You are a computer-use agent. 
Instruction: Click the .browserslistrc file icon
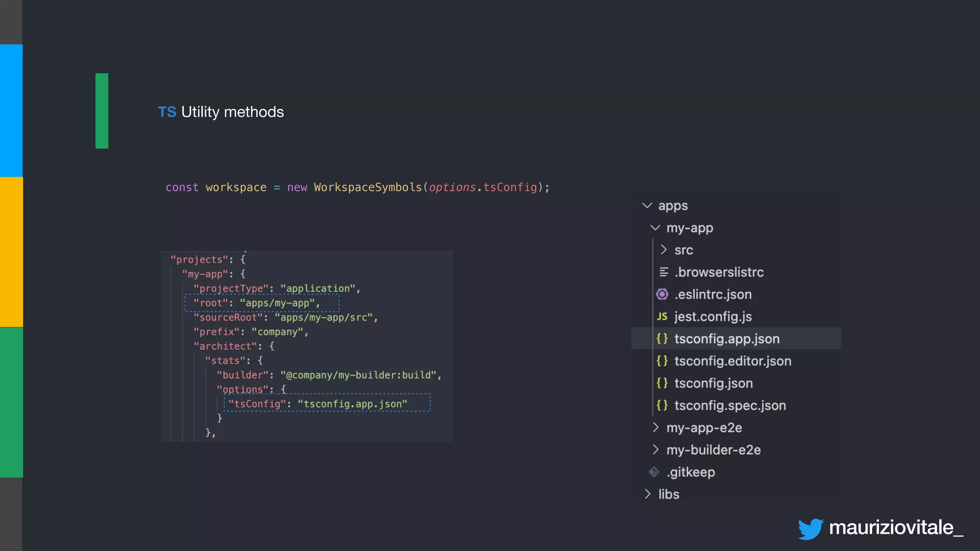[x=663, y=272]
